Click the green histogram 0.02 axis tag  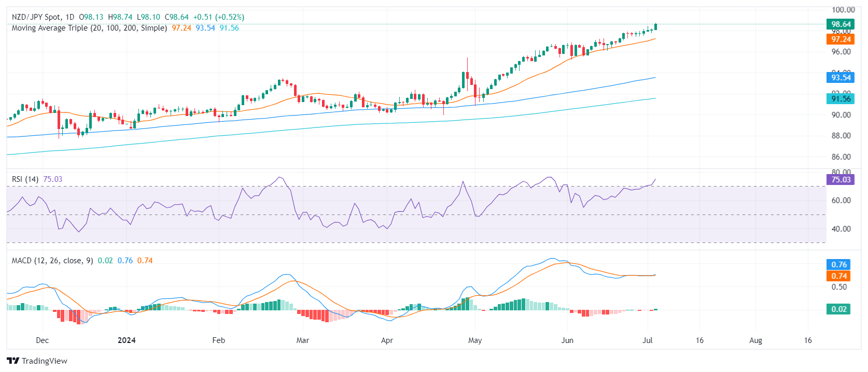point(839,309)
